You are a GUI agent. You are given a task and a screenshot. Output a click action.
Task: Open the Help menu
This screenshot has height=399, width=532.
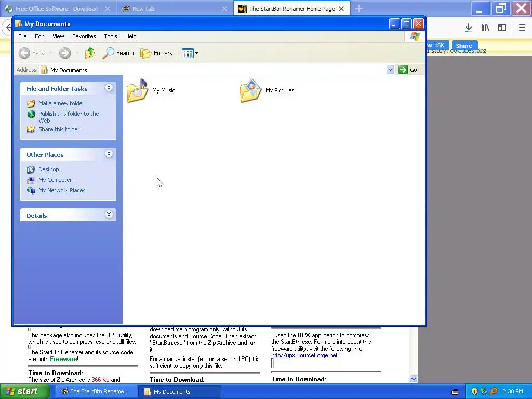click(130, 36)
